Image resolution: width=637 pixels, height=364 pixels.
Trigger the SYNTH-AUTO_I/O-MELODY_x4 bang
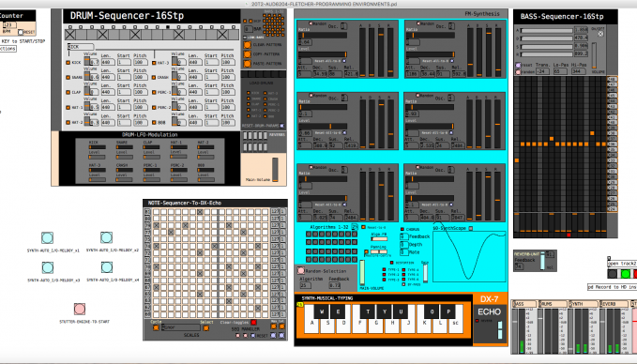[x=107, y=267]
